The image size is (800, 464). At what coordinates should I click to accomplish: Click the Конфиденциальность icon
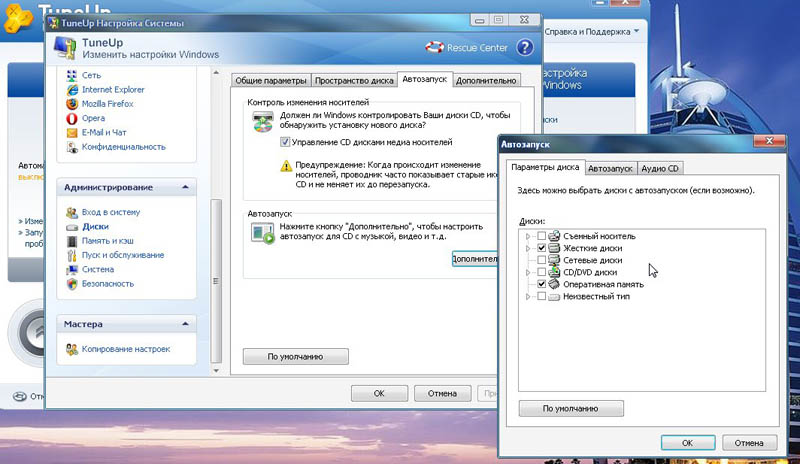pyautogui.click(x=72, y=147)
